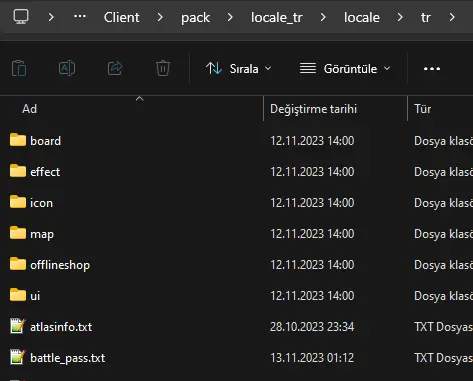Click the date 28.10.2023 23:34
Screen dimensions: 473x381
(312, 327)
